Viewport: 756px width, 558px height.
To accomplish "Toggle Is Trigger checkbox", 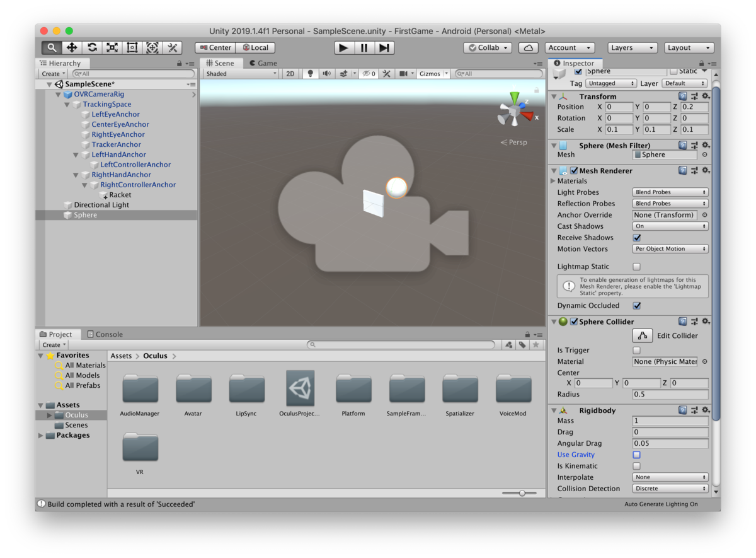I will pos(637,351).
